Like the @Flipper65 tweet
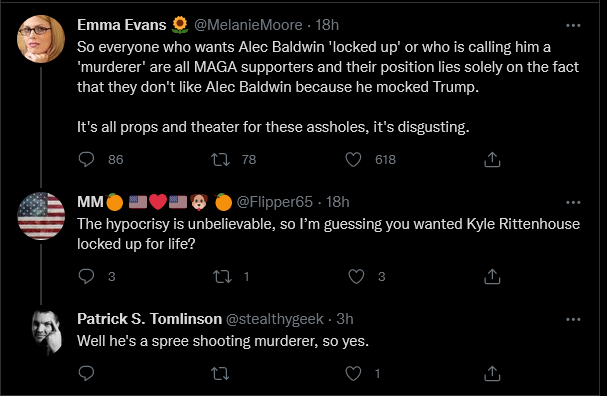 click(356, 276)
